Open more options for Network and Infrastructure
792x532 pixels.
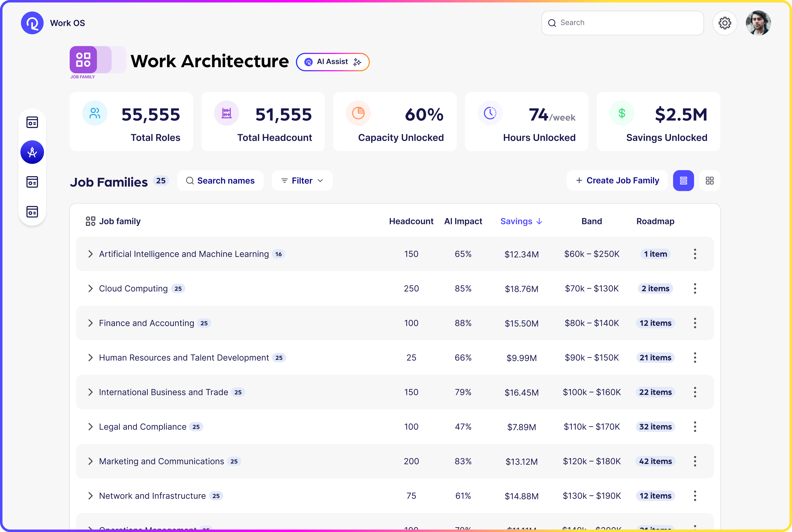(x=695, y=496)
